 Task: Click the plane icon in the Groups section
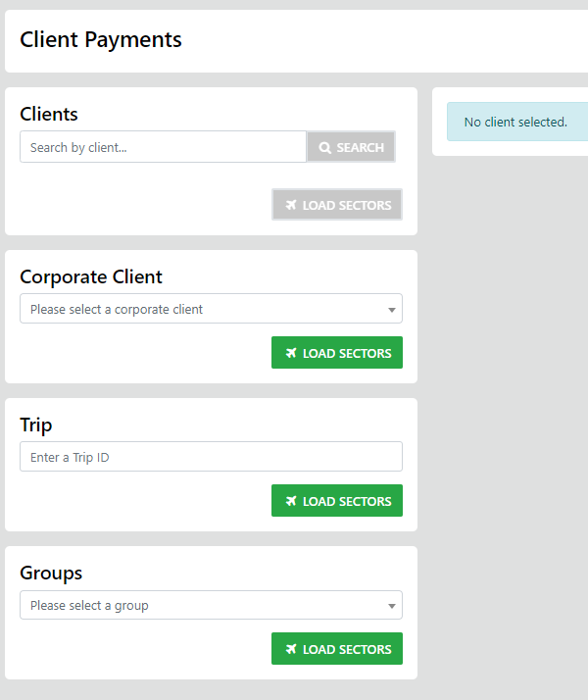tap(291, 650)
